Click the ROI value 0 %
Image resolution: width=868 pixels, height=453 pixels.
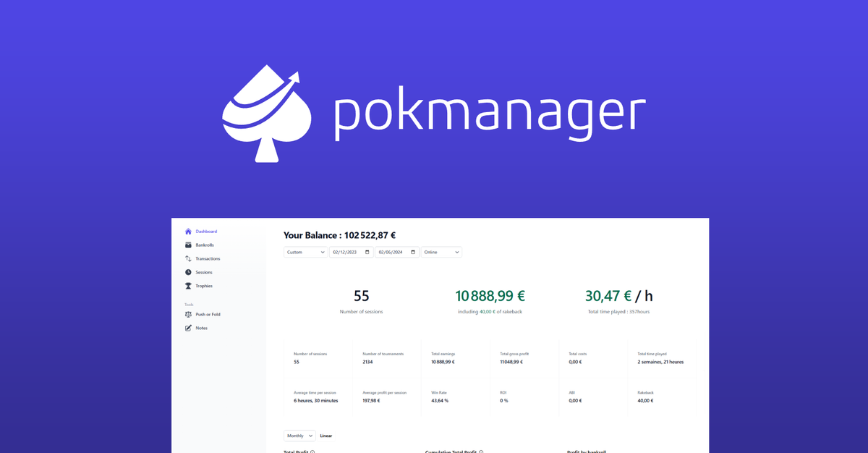(504, 400)
